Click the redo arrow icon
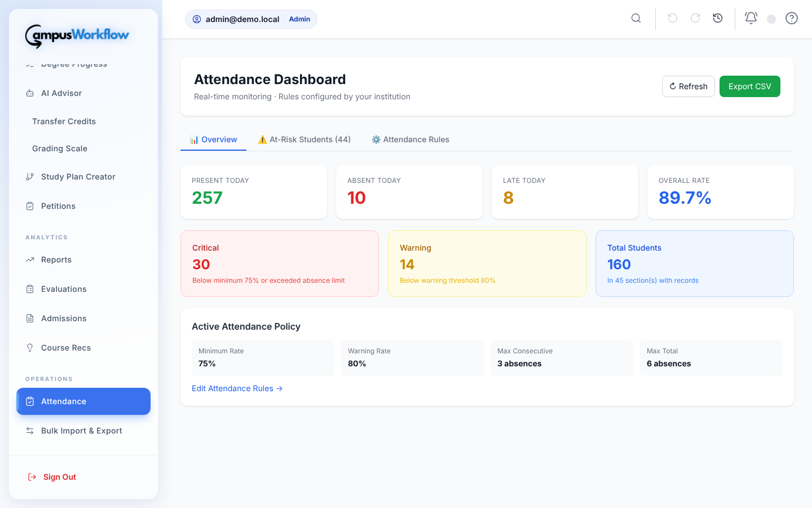 pos(695,19)
